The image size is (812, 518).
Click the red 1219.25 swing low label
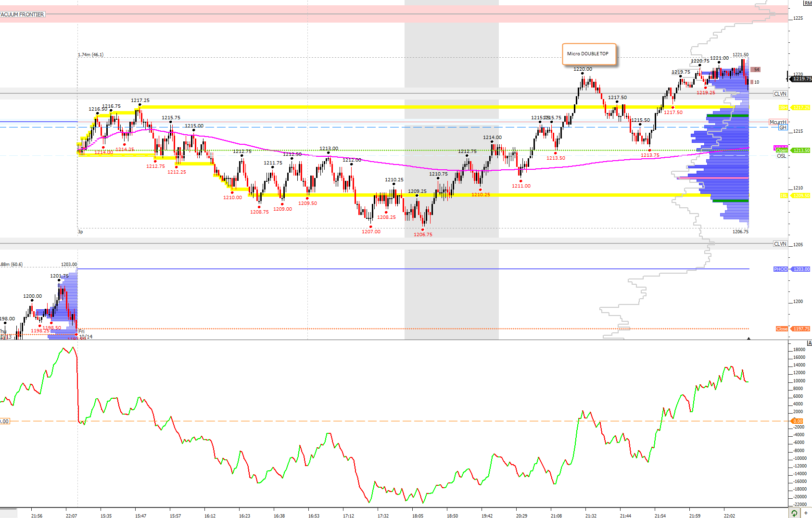[706, 93]
